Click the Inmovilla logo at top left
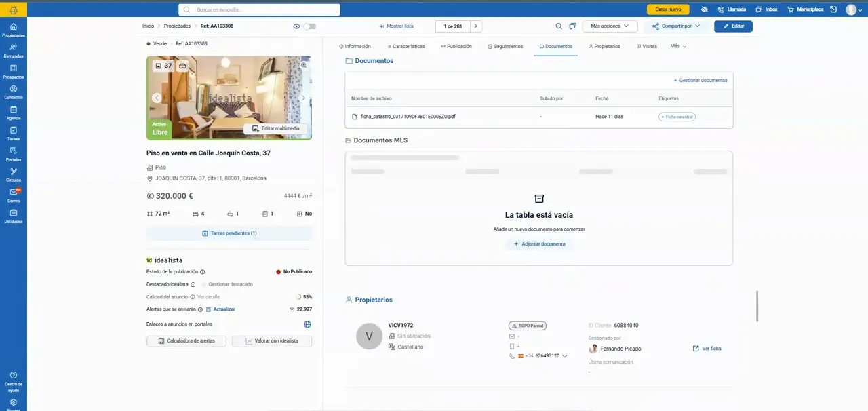Viewport: 868px width, 411px height. 14,9
